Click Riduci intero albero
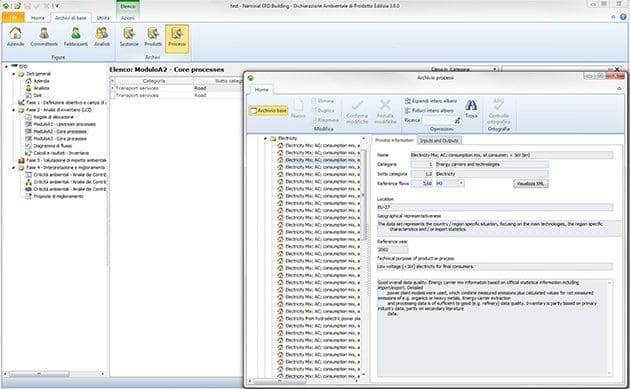Viewport: 630px width, 389px height. tap(429, 111)
